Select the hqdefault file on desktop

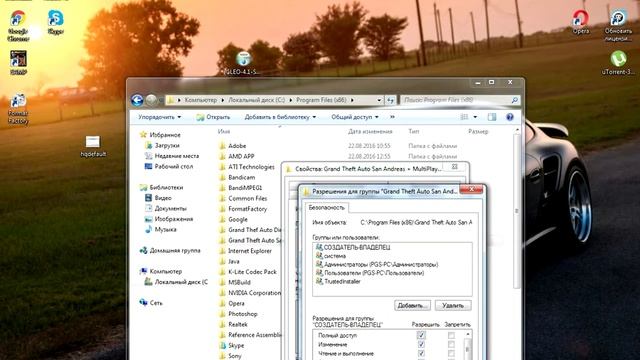(93, 147)
